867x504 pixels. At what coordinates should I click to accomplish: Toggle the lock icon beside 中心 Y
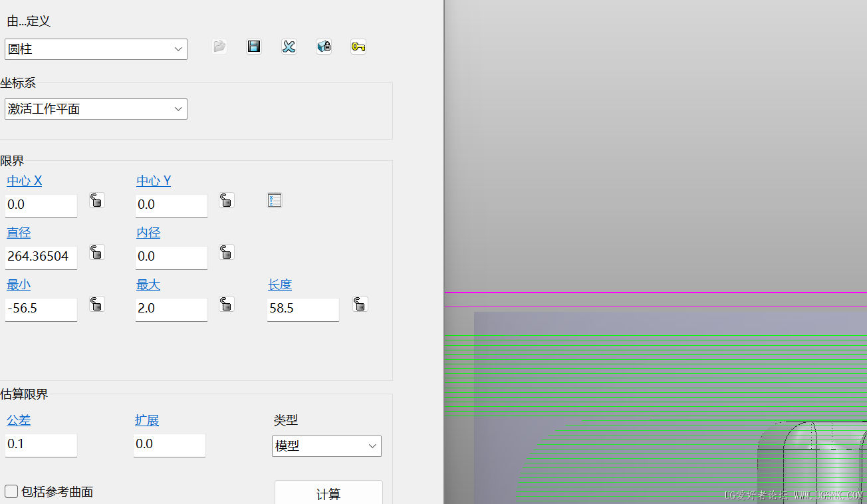pos(227,200)
